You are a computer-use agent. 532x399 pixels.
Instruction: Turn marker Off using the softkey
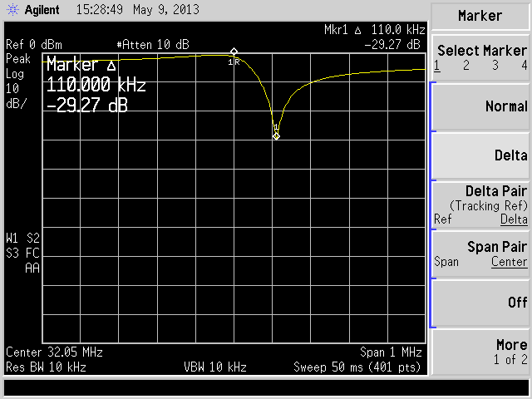480,303
